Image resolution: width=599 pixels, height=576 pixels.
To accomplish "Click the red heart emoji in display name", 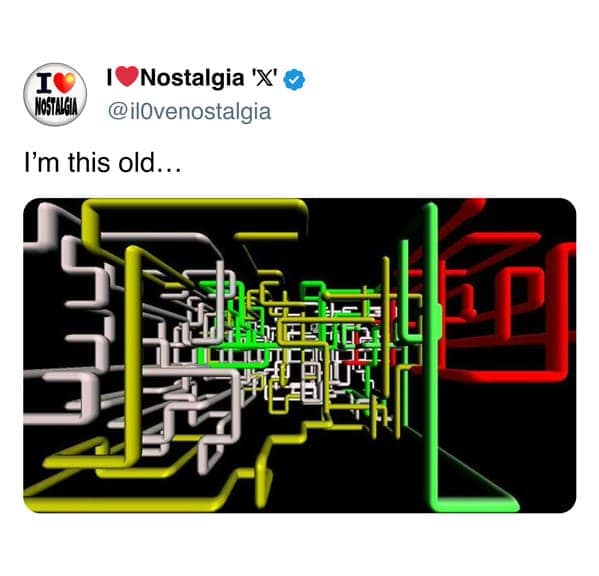I will 127,77.
